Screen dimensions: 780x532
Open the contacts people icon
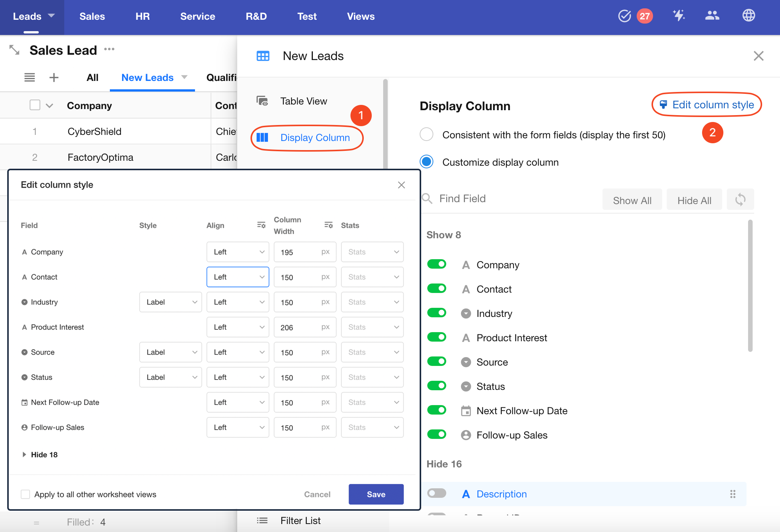[712, 16]
